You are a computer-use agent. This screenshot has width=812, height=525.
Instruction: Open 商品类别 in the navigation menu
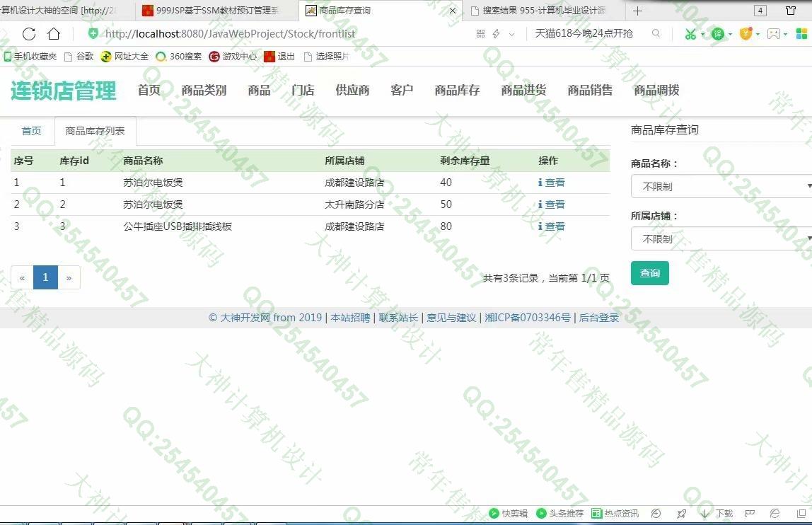click(204, 90)
